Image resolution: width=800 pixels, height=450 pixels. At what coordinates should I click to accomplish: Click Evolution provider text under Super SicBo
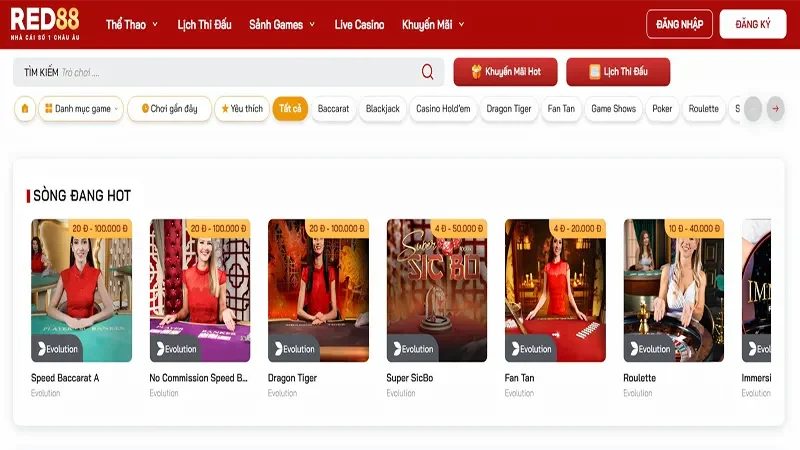pyautogui.click(x=401, y=393)
